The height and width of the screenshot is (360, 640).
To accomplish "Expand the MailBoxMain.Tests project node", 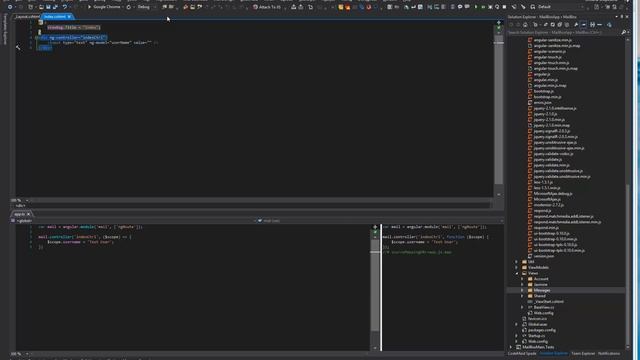I will coord(511,347).
